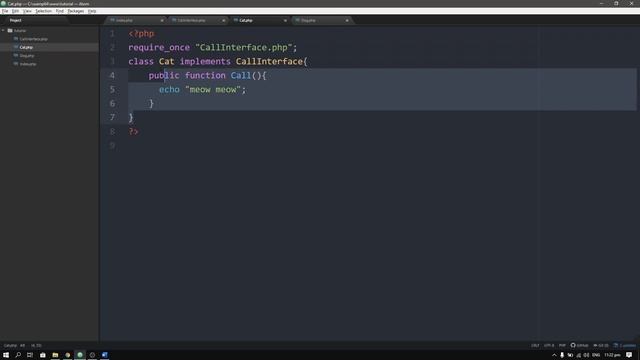Switch the ENG input language
Screen dimensions: 640x360
(x=596, y=356)
